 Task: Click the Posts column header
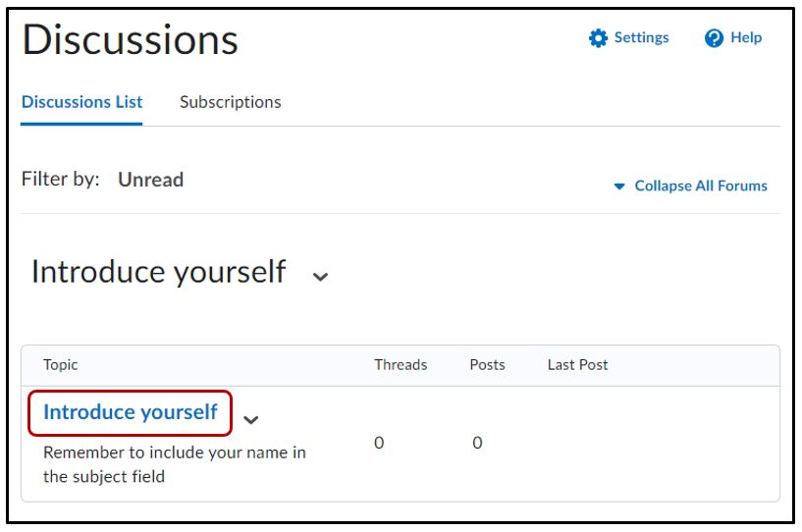point(487,364)
